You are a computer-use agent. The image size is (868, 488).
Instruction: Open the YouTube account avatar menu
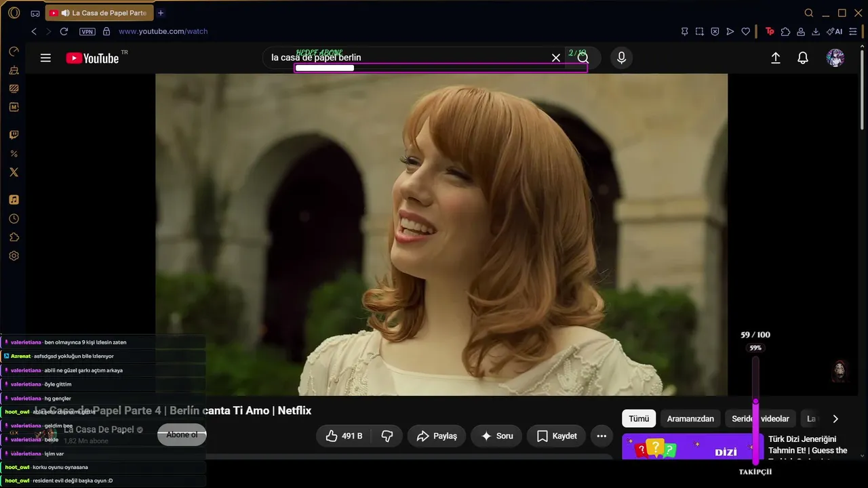pyautogui.click(x=835, y=58)
